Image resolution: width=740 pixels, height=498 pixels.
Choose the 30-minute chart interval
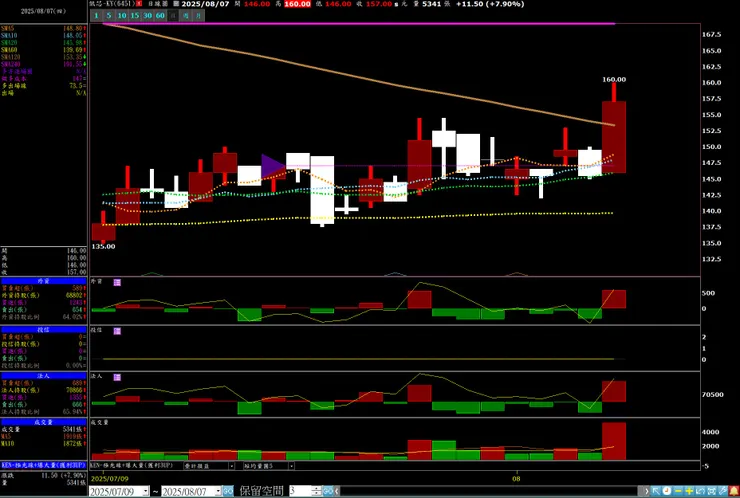click(147, 16)
